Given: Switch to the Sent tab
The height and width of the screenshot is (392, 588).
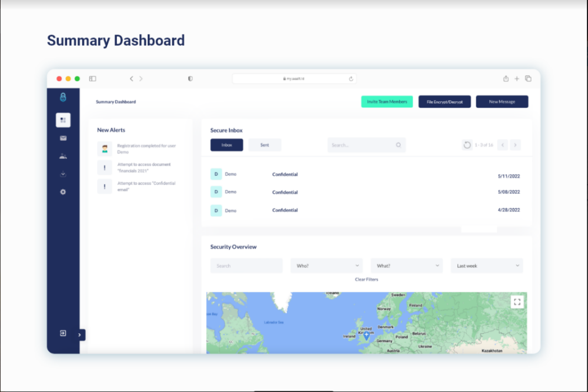Looking at the screenshot, I should [265, 145].
